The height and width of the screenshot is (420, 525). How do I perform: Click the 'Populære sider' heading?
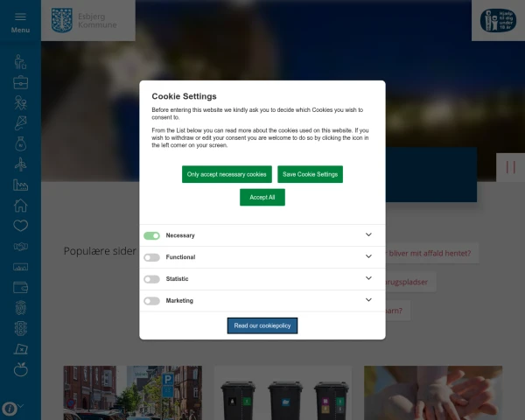(x=100, y=251)
